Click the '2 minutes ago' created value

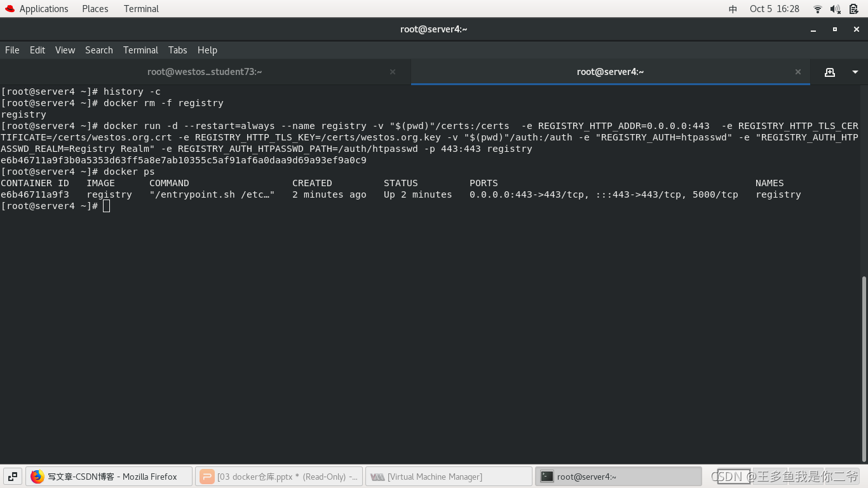click(x=329, y=194)
